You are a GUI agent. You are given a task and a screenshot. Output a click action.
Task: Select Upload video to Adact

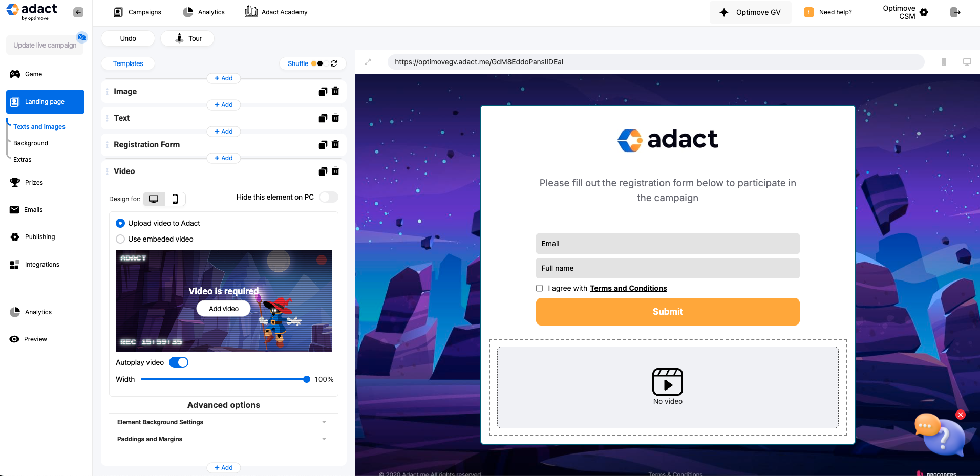(120, 223)
